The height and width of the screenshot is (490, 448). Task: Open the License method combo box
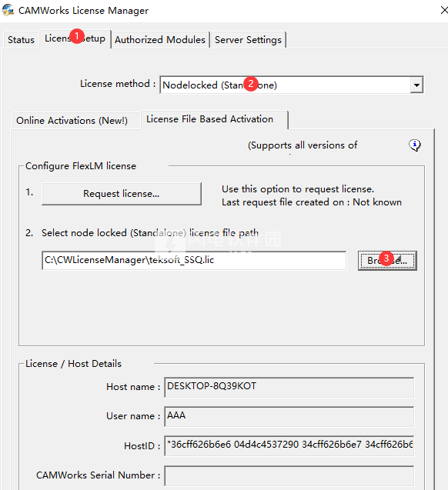tap(292, 85)
